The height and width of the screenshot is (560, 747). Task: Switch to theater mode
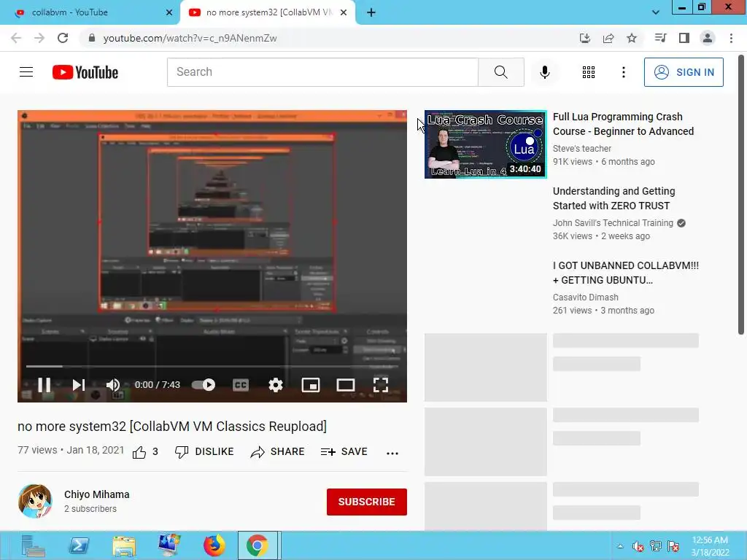point(345,385)
